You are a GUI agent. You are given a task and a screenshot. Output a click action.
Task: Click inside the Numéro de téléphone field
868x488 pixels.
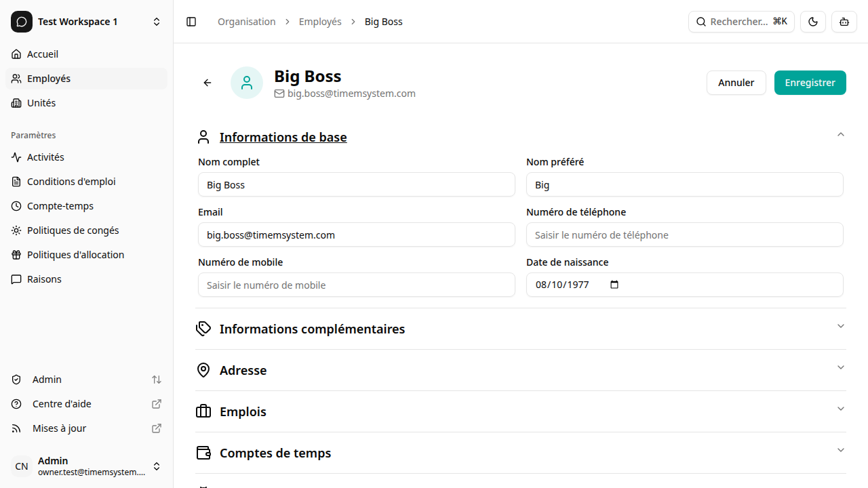click(x=684, y=235)
